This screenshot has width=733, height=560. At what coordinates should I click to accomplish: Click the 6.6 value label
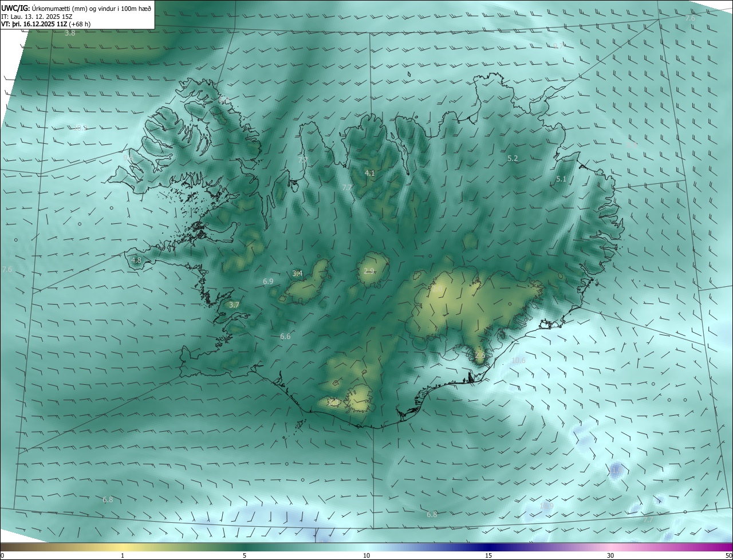pyautogui.click(x=285, y=336)
